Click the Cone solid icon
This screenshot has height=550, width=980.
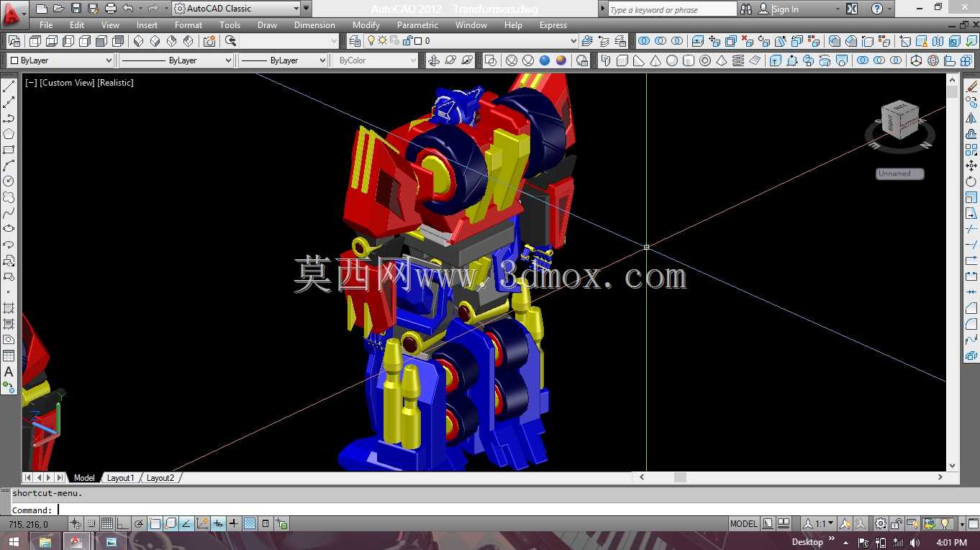[655, 60]
